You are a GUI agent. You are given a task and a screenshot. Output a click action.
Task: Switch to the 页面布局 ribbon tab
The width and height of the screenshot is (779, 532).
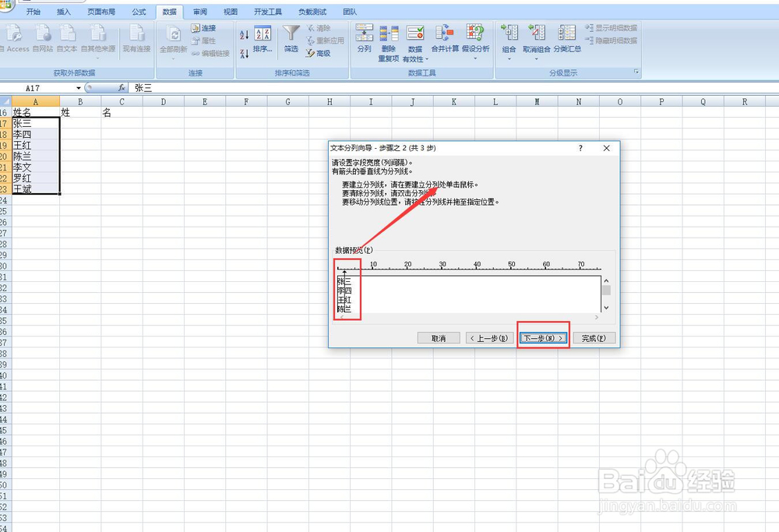tap(101, 12)
